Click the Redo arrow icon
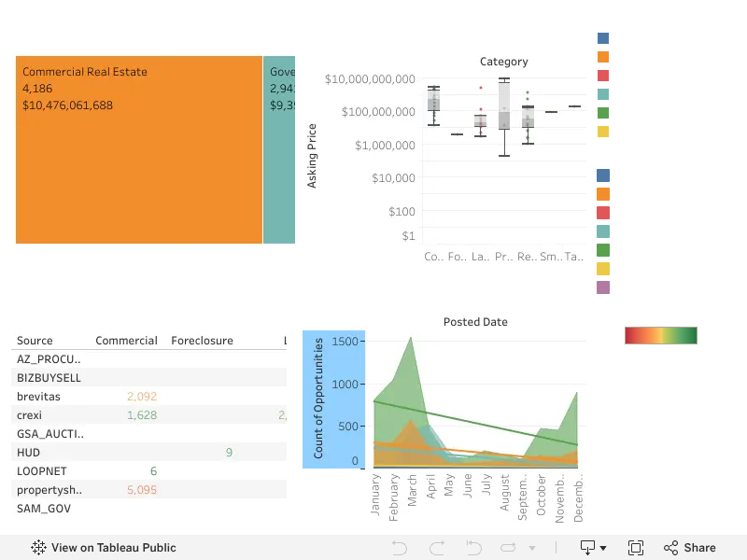Image resolution: width=747 pixels, height=560 pixels. [437, 548]
